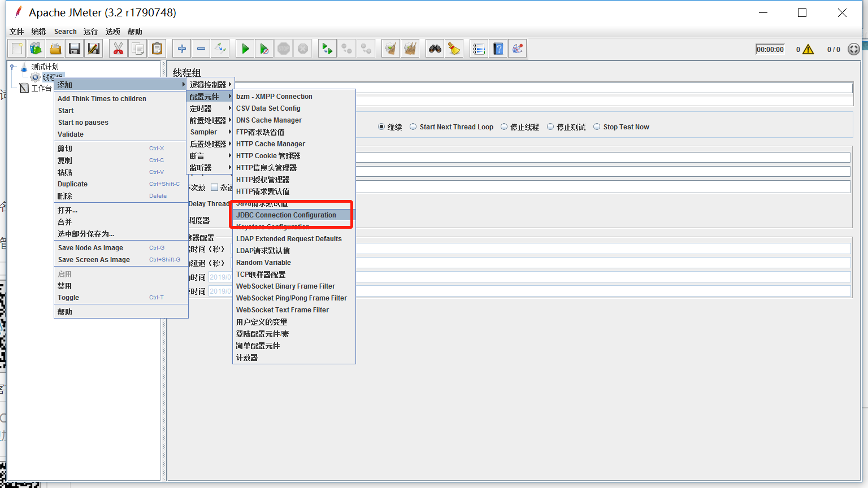Screen dimensions: 868x488
Task: Select the 继续 radio button
Action: pyautogui.click(x=381, y=127)
